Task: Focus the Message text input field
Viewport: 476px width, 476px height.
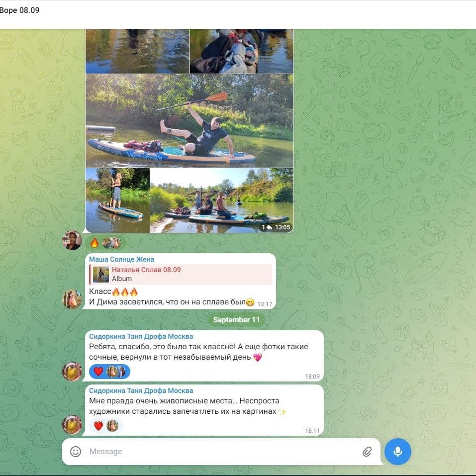Action: [x=219, y=452]
